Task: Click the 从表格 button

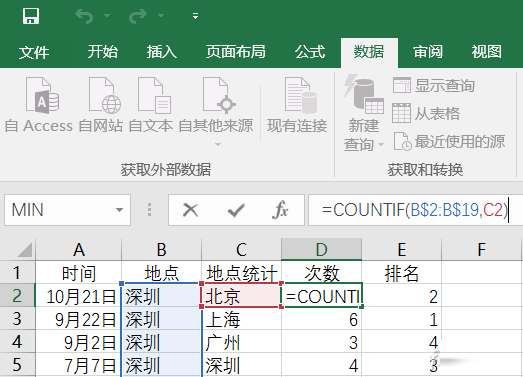Action: tap(426, 114)
